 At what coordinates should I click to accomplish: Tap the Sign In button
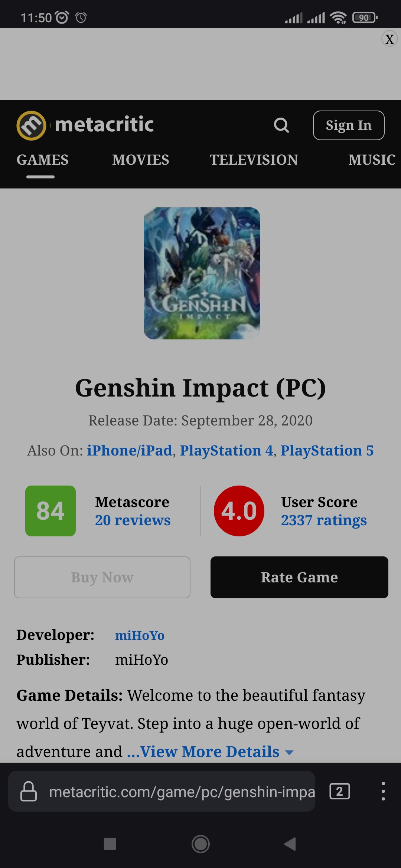348,125
